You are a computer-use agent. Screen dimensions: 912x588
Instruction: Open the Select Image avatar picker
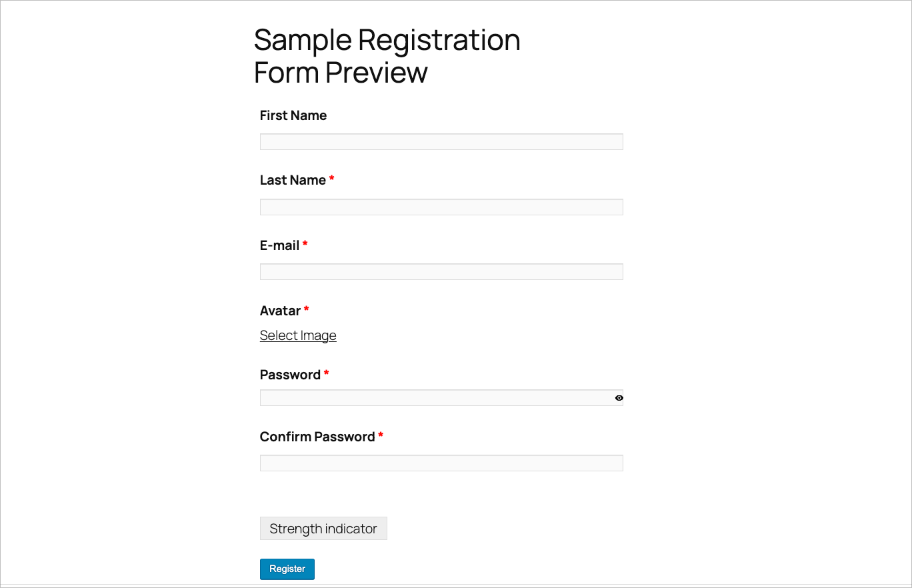[298, 335]
